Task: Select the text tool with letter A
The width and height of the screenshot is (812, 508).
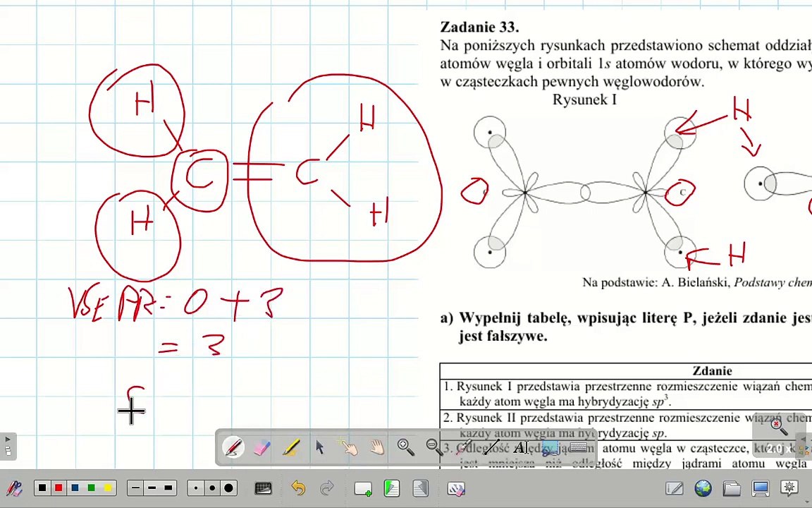Action: [x=520, y=447]
